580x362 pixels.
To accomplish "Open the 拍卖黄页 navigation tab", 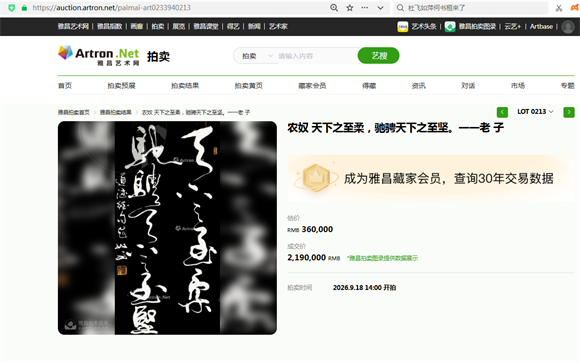I will [x=249, y=86].
